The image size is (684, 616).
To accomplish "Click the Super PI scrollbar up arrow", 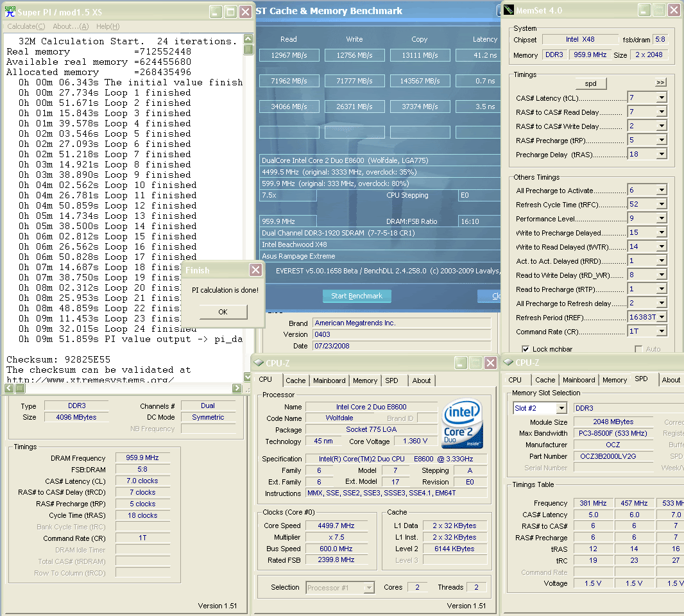I will click(x=248, y=38).
